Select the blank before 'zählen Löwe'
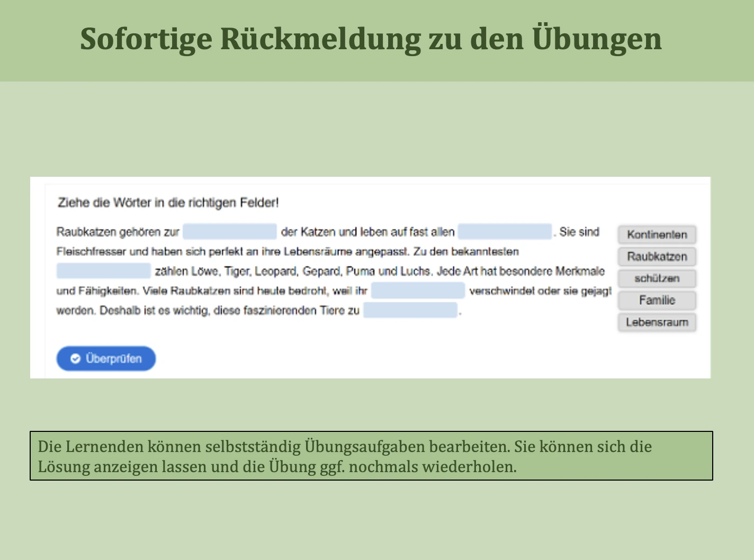Screen dimensions: 754x560 (104, 271)
